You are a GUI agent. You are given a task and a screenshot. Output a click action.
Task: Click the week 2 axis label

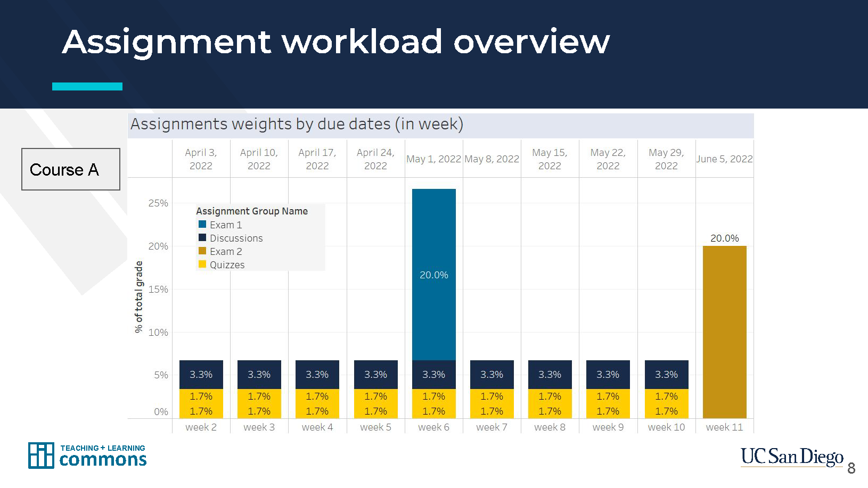(x=201, y=427)
